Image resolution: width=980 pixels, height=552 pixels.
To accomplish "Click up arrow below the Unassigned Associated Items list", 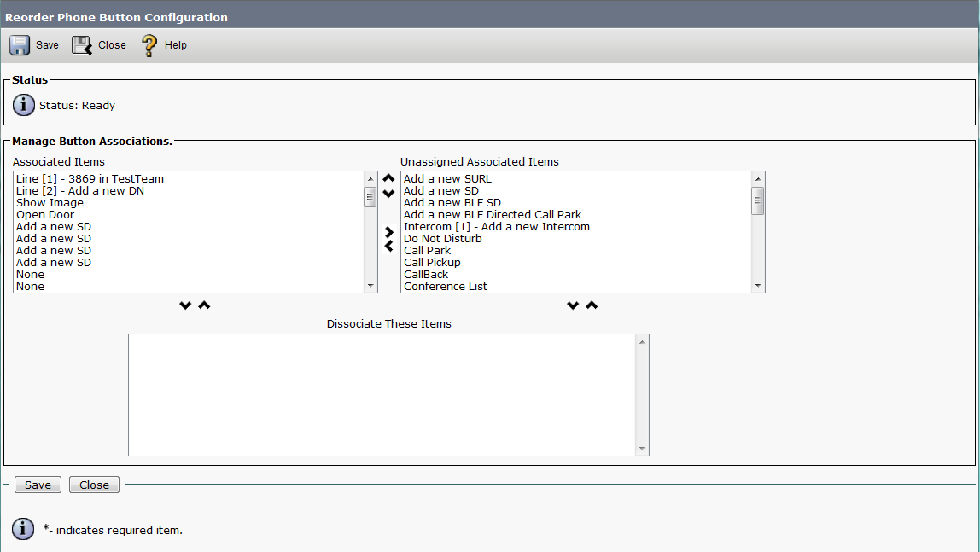I will pos(592,305).
